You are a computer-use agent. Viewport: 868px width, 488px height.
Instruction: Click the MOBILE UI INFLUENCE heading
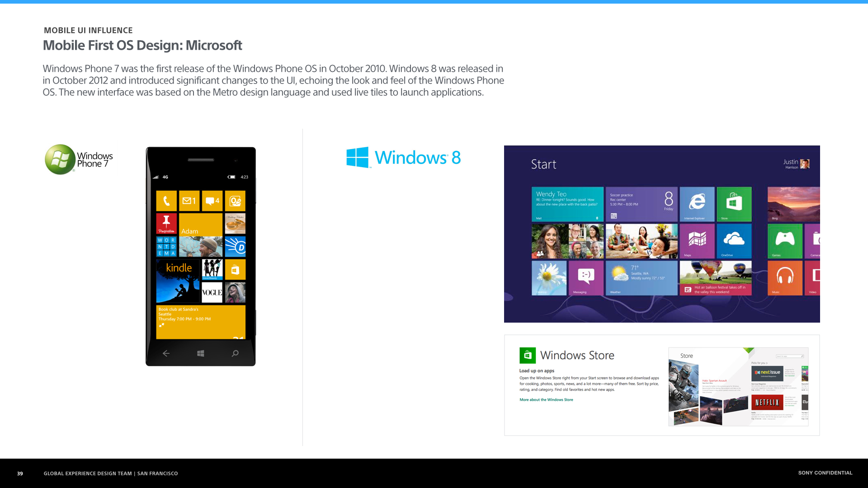coord(88,30)
